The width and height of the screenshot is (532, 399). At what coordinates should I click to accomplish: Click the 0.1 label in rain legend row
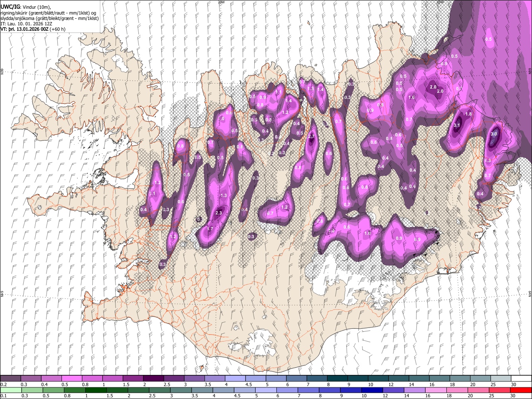[3, 396]
